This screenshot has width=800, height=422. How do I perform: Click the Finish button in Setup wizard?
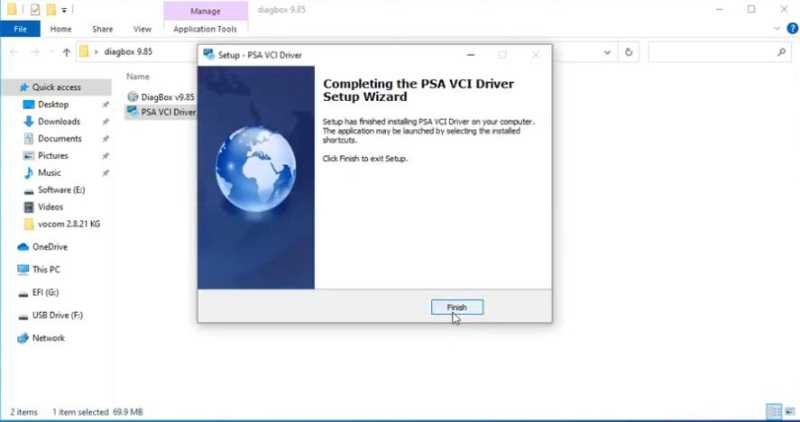tap(457, 307)
